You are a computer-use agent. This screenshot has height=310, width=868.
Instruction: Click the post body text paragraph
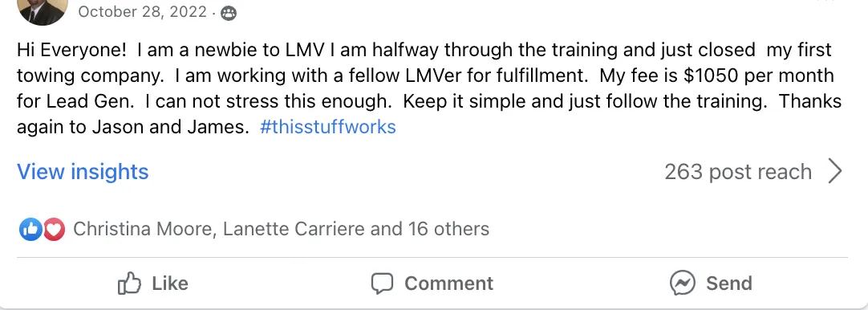coord(429,88)
